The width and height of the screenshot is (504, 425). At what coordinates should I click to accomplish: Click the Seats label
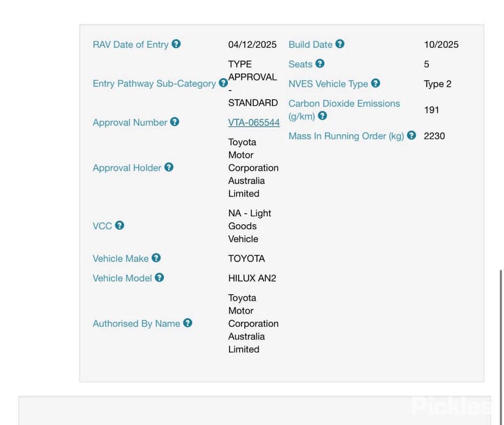pos(301,64)
